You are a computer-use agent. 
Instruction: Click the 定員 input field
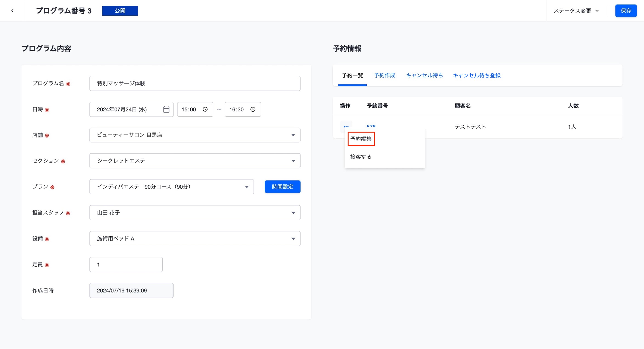point(126,265)
